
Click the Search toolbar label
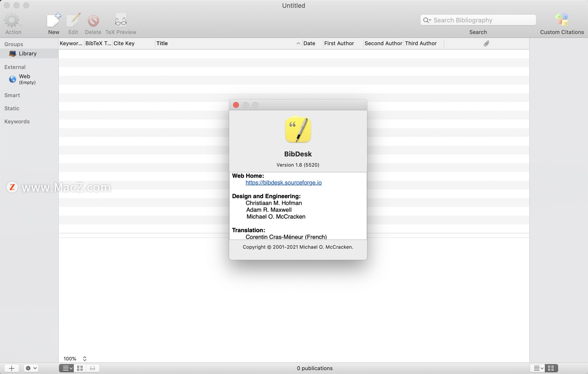478,32
